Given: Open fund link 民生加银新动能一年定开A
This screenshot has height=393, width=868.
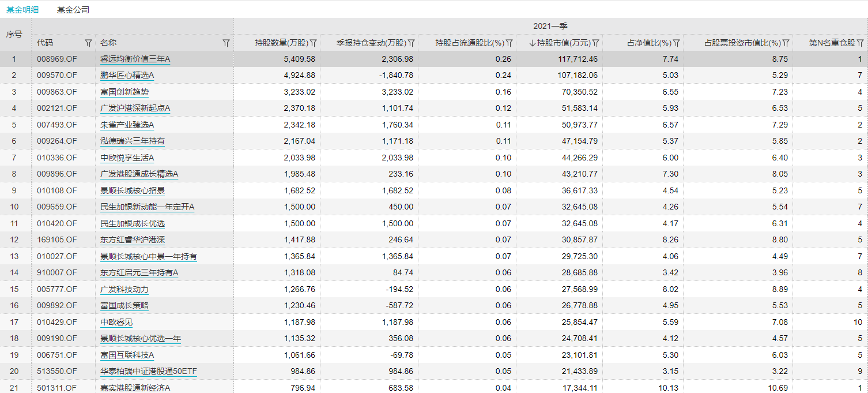Looking at the screenshot, I should pos(148,207).
